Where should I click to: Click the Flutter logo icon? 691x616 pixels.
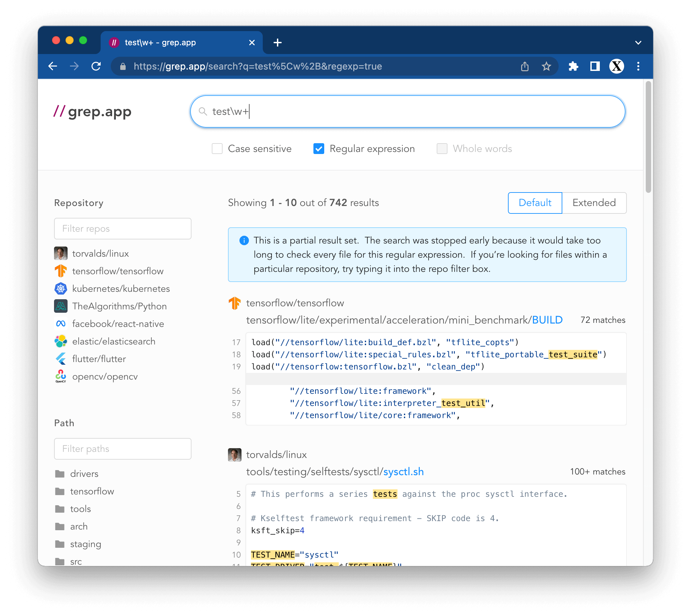61,359
